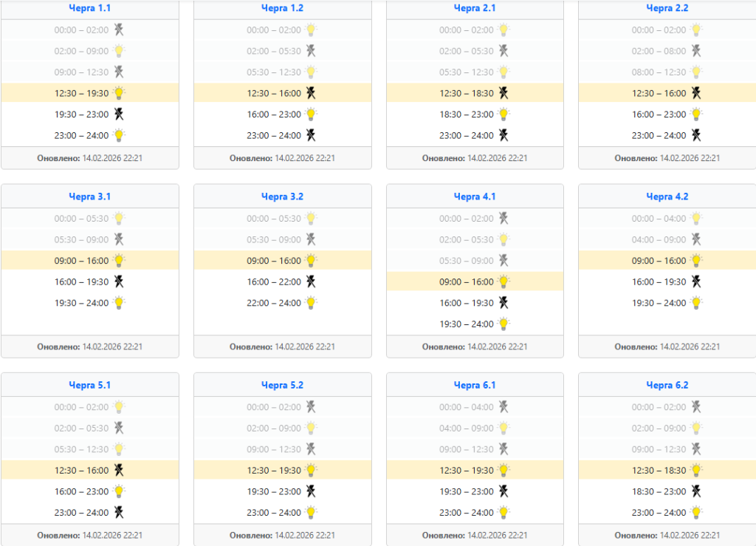Click power-off icon for 19:30 – 23:00 in Черга 5.2
This screenshot has width=756, height=546.
pyautogui.click(x=311, y=491)
